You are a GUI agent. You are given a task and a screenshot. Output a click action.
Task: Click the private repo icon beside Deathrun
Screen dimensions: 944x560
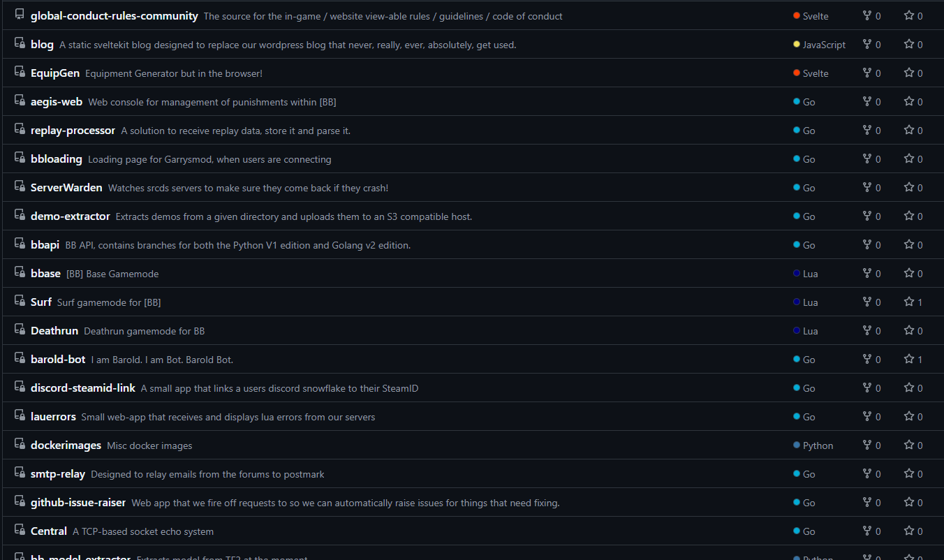point(20,330)
